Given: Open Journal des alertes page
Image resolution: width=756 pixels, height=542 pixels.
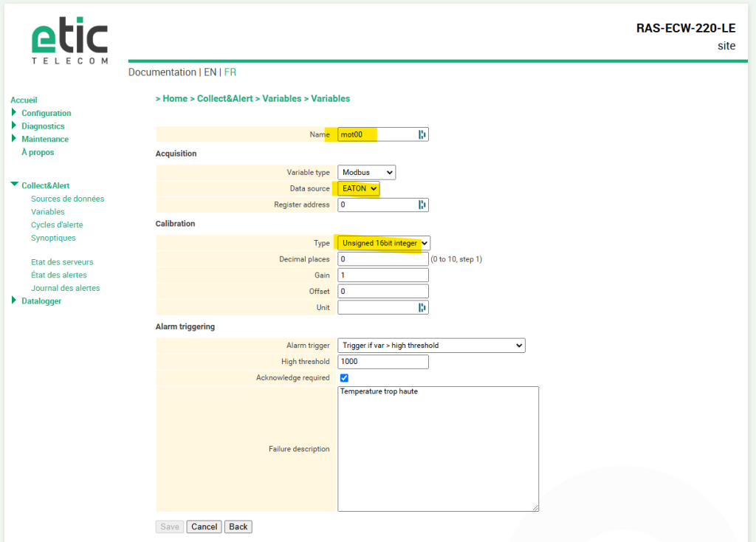Looking at the screenshot, I should point(66,288).
